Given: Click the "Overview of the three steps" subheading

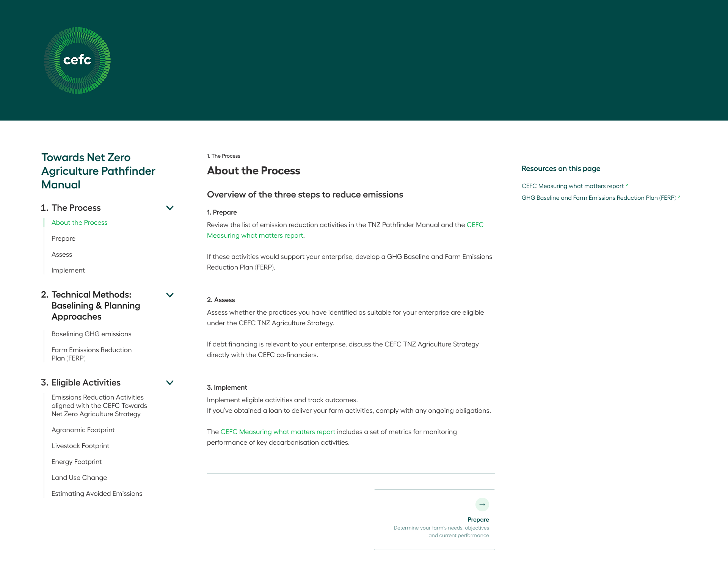Looking at the screenshot, I should (305, 194).
